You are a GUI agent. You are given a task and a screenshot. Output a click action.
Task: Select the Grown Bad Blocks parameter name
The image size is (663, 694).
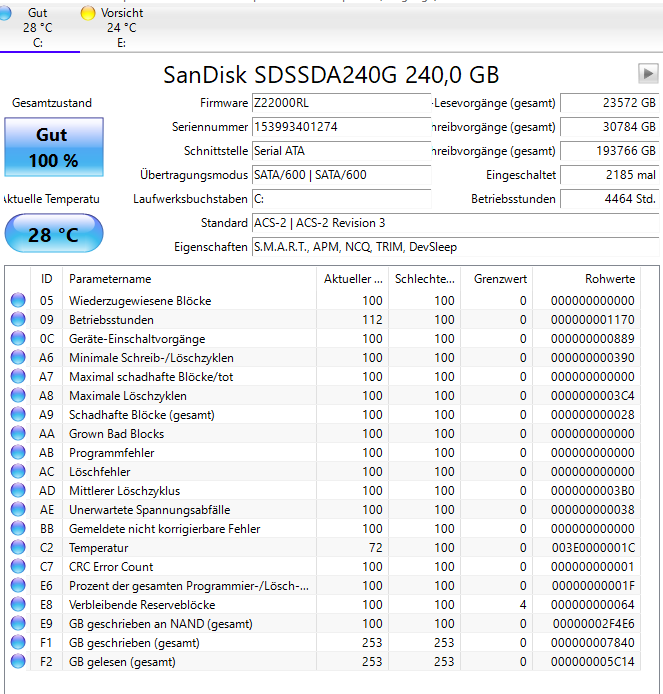point(116,434)
